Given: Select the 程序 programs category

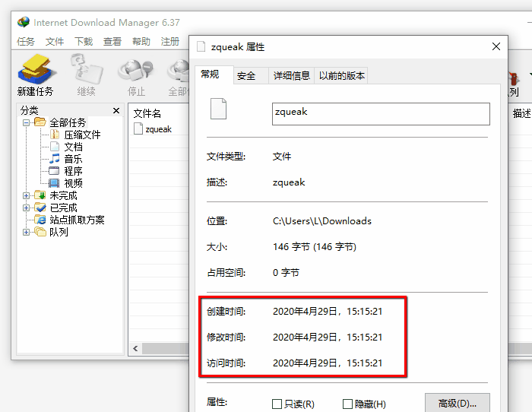Looking at the screenshot, I should 73,171.
